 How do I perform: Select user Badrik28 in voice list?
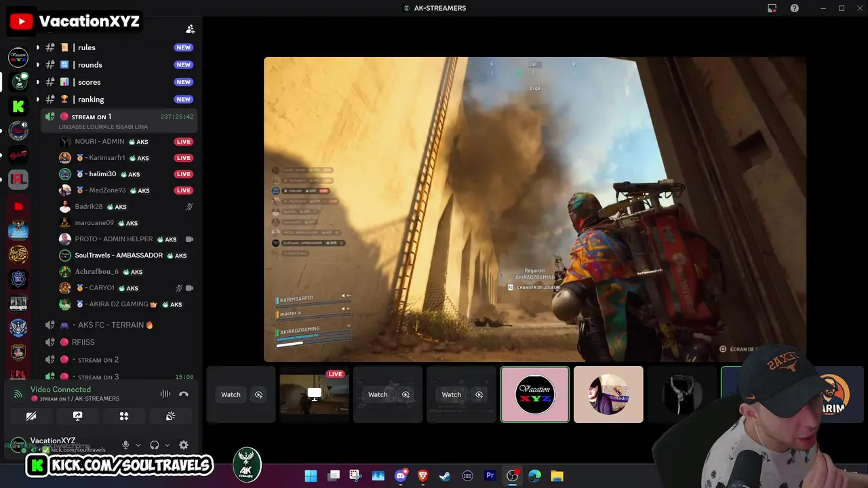coord(126,207)
